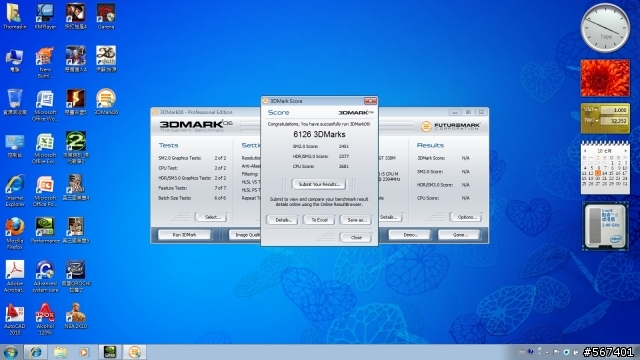Open the Thomaslin user folder icon
The image size is (640, 360).
pyautogui.click(x=14, y=16)
